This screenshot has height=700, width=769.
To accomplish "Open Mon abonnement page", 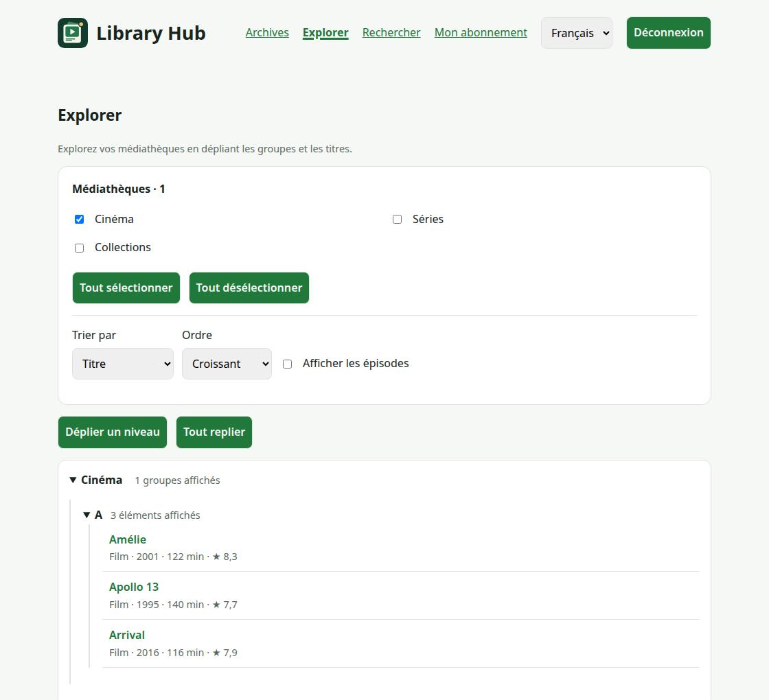I will pyautogui.click(x=481, y=32).
